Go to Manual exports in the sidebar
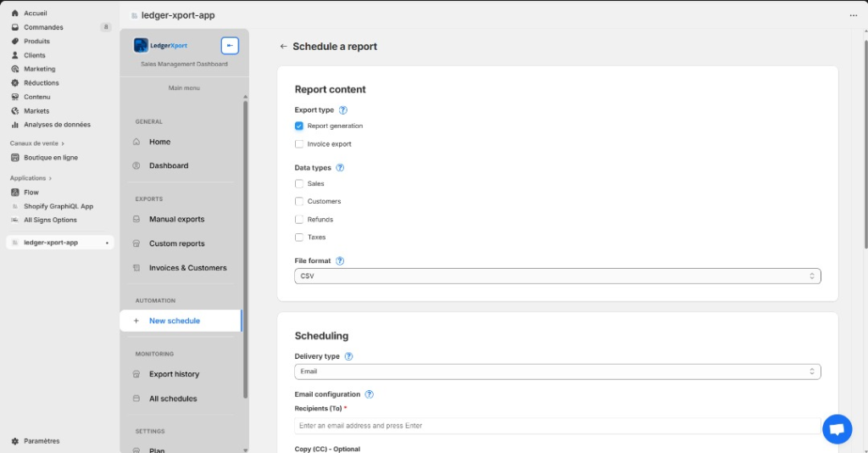 [176, 220]
